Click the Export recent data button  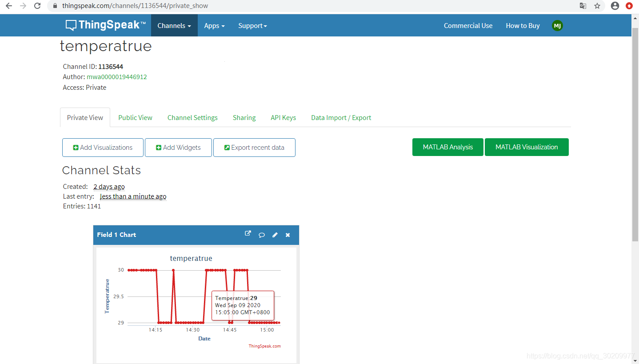(254, 148)
